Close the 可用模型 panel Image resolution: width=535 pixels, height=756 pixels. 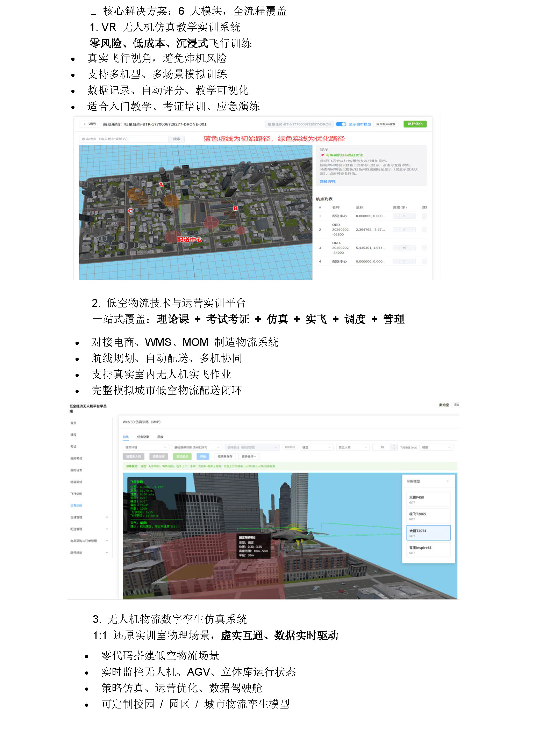pos(448,481)
